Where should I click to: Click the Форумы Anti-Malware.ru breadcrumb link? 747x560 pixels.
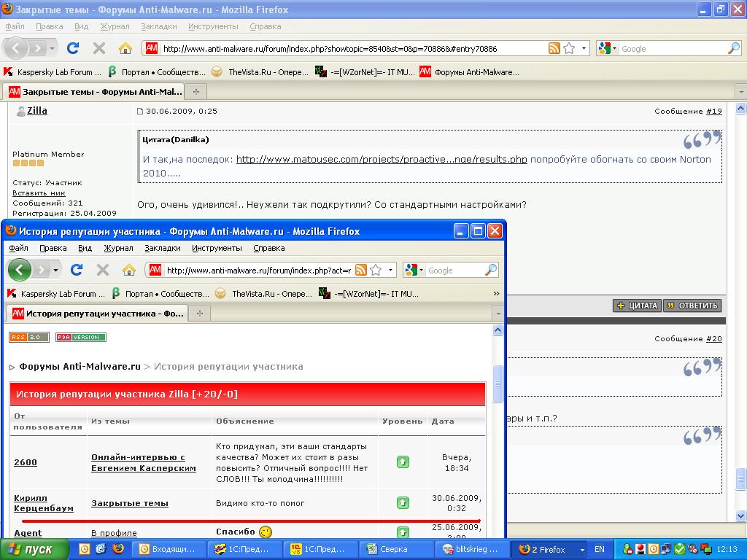pos(80,366)
